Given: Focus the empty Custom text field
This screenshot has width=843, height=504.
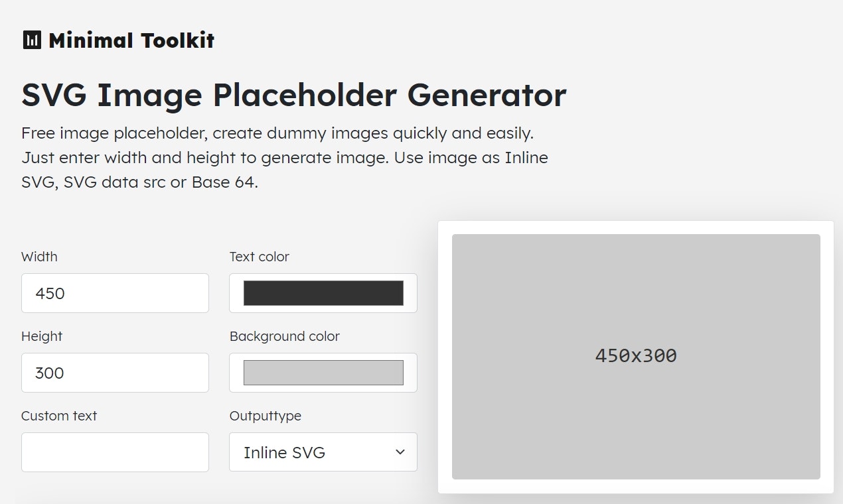Looking at the screenshot, I should tap(115, 452).
